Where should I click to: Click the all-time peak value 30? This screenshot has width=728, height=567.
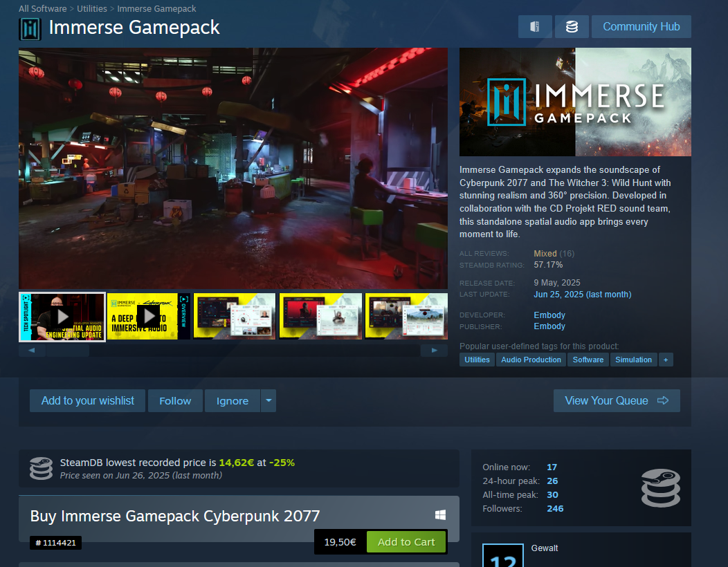coord(552,495)
